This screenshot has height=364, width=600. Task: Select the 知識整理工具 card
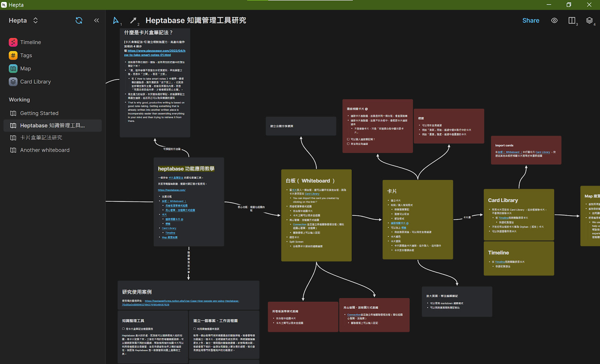[x=153, y=337]
